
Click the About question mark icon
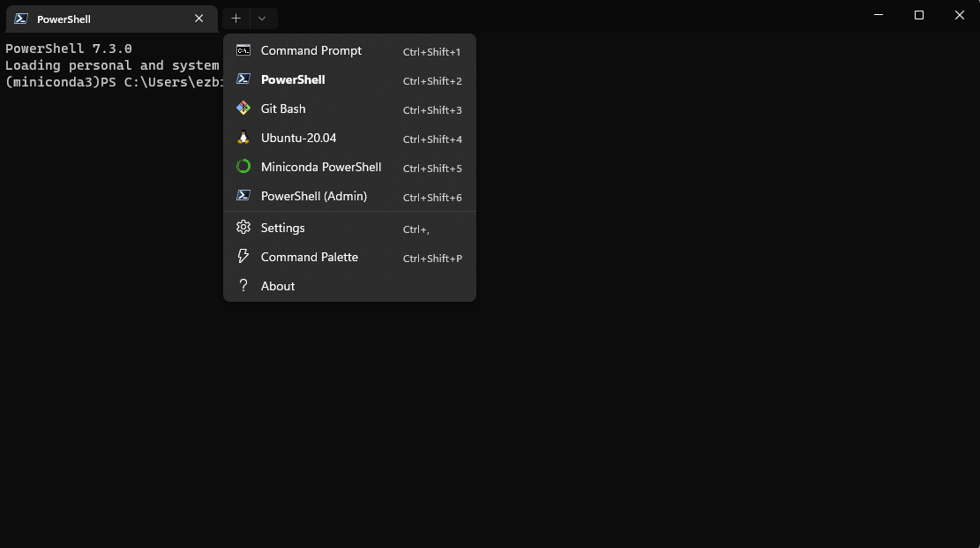click(x=243, y=285)
